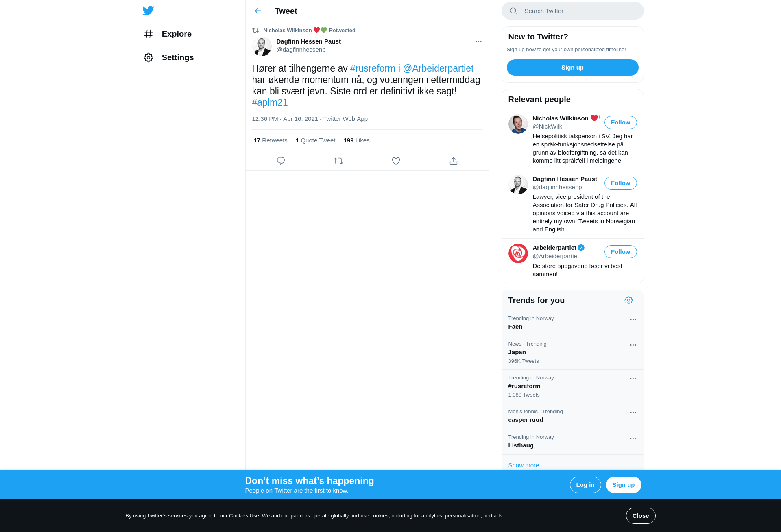Go back using the arrow icon
Image resolution: width=781 pixels, height=532 pixels.
[x=258, y=11]
